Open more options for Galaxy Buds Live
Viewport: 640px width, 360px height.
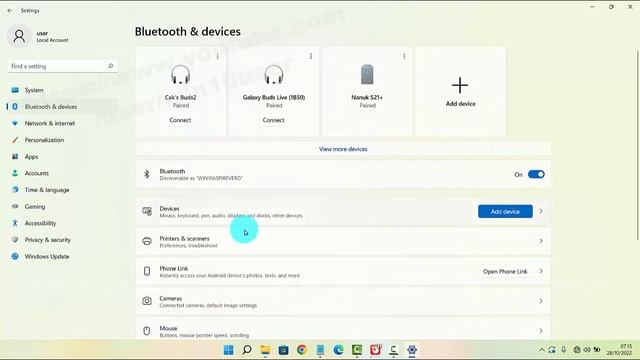311,56
